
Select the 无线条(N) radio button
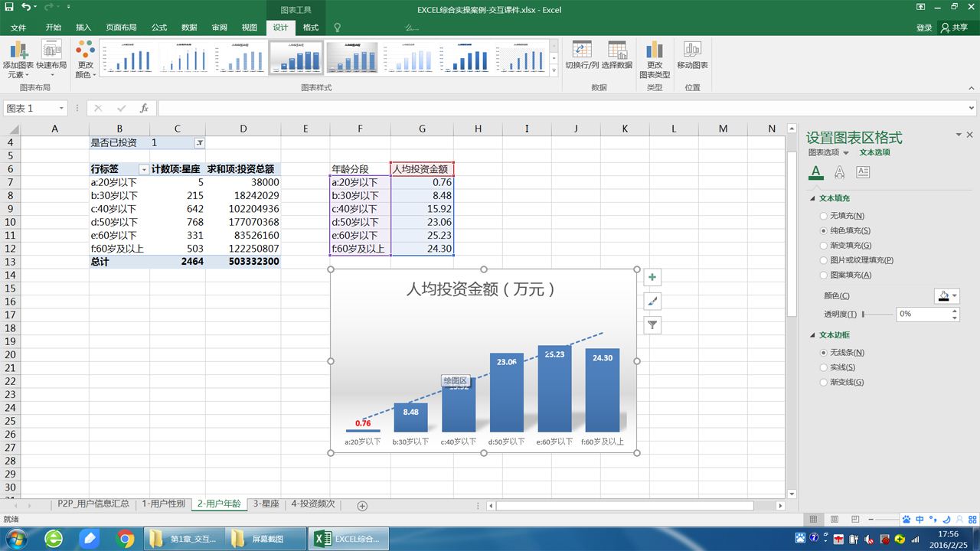click(x=824, y=353)
